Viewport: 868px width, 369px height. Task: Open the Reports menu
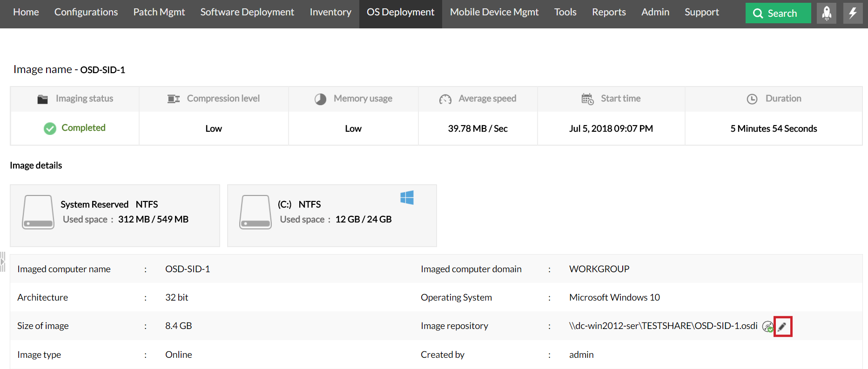coord(609,12)
